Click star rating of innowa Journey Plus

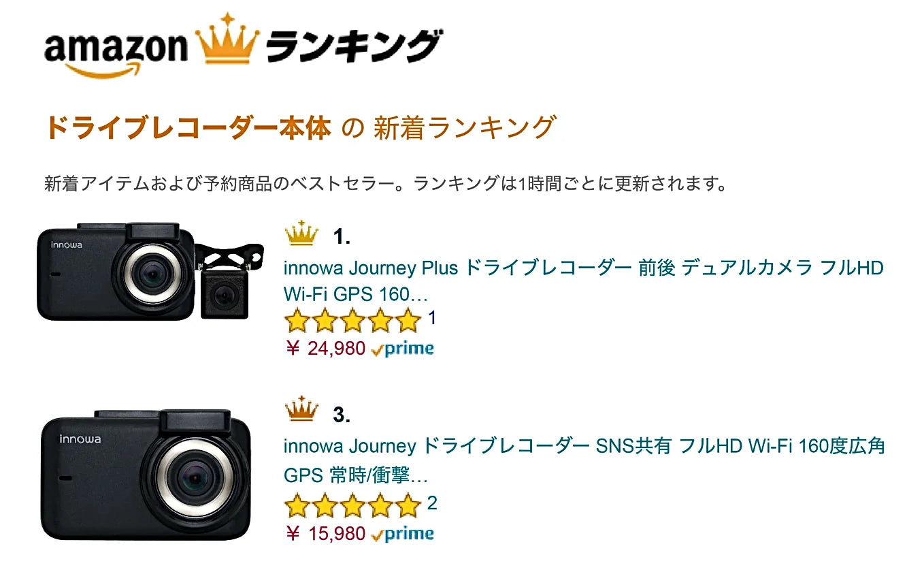click(352, 320)
